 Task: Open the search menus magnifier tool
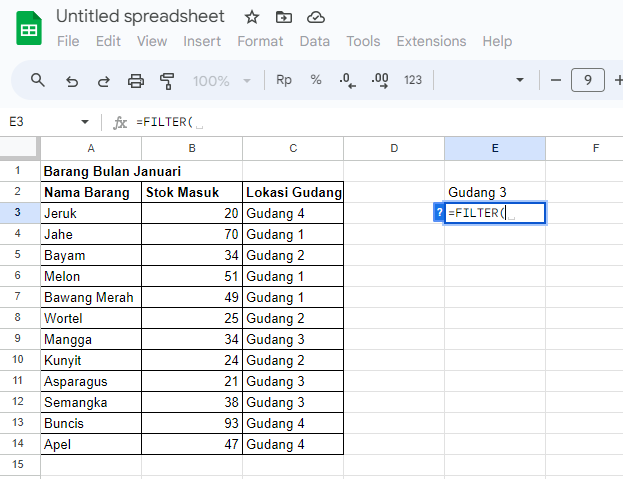click(38, 81)
